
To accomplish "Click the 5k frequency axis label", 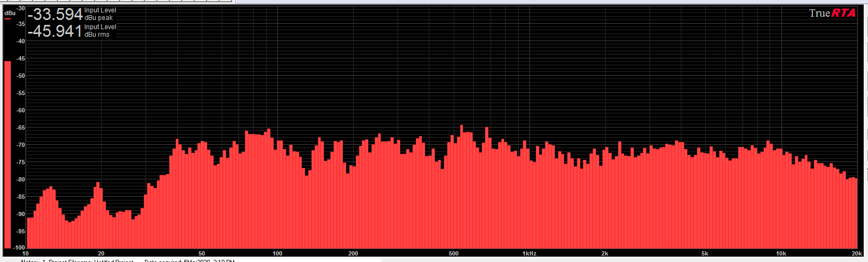I will tap(705, 253).
